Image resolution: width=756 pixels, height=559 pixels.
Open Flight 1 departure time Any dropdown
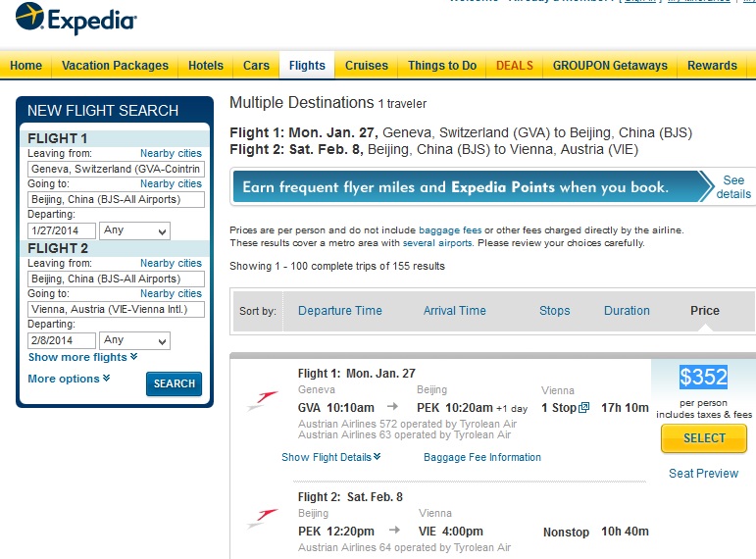tap(134, 230)
